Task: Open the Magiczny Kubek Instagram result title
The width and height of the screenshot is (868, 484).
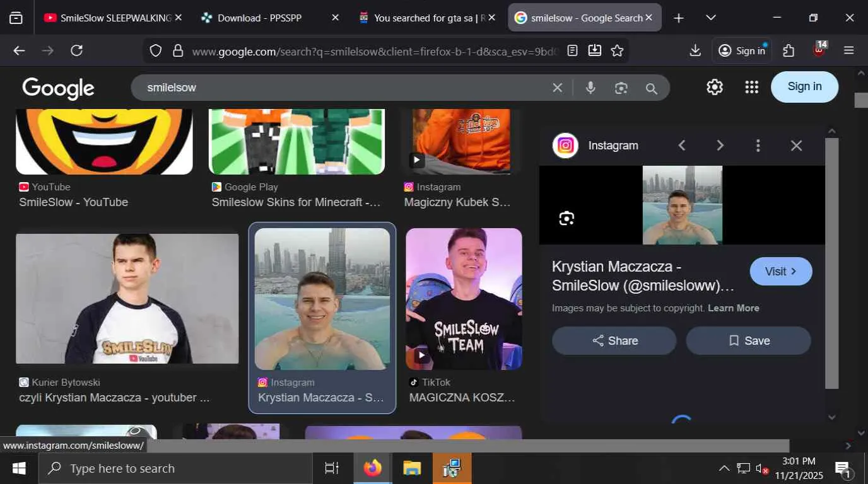Action: click(x=457, y=202)
